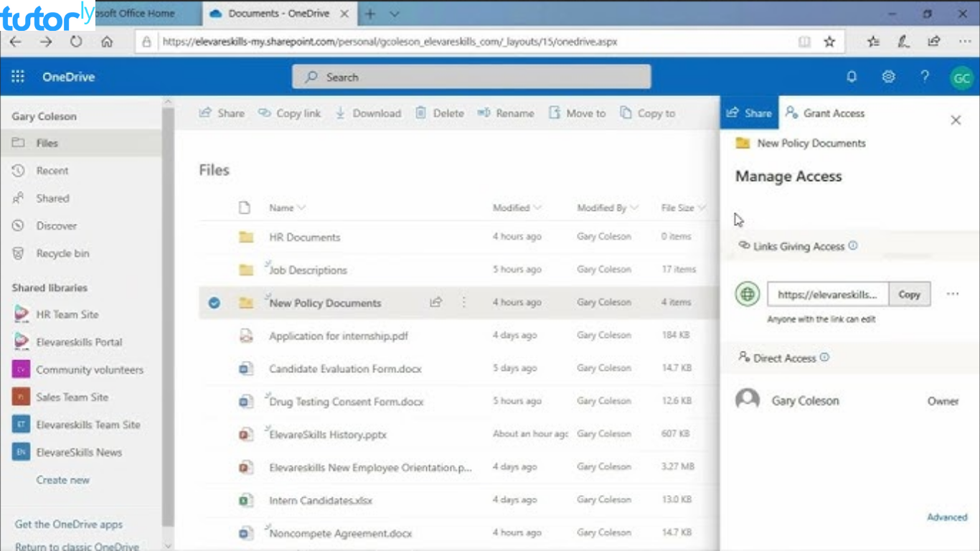Click the Intern Candidates Excel file icon

click(245, 500)
